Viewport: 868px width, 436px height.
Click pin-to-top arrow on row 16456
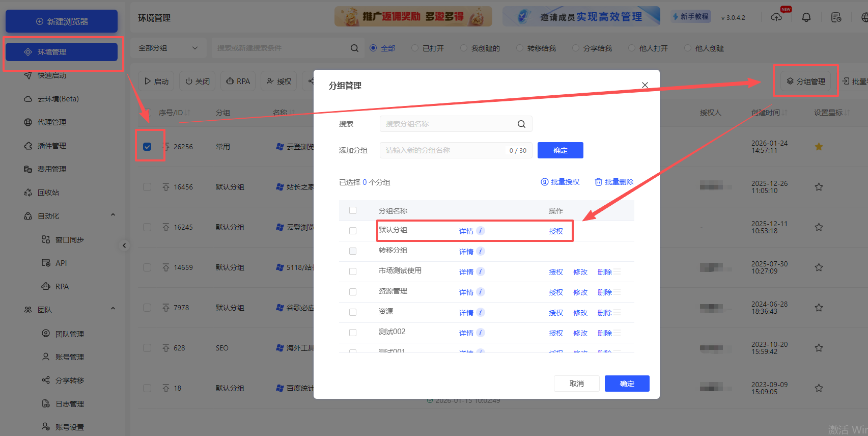[x=166, y=187]
